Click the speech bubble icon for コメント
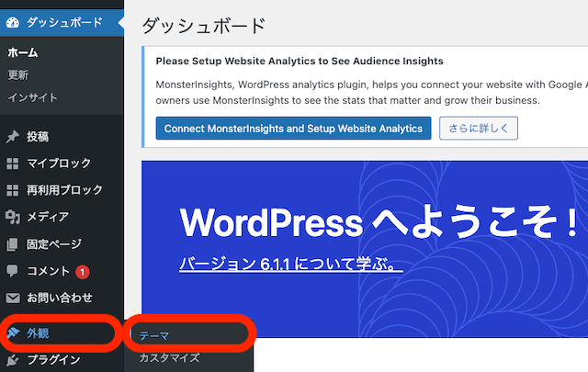The image size is (588, 372). click(12, 271)
